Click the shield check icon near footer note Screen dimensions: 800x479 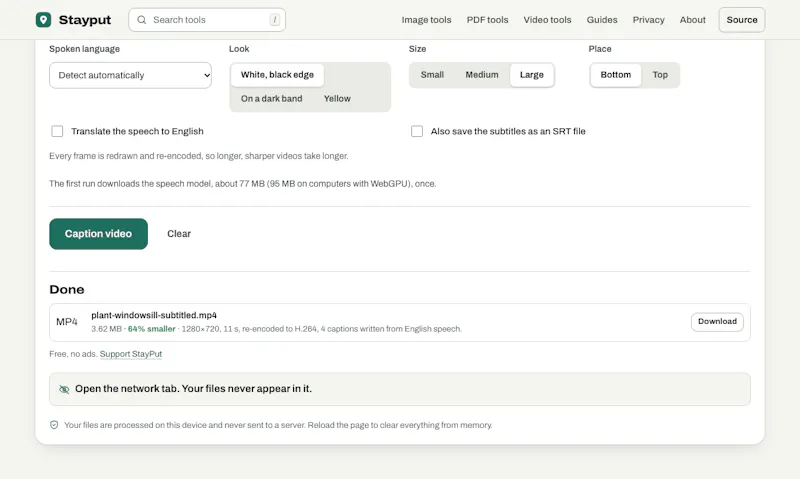(x=54, y=425)
